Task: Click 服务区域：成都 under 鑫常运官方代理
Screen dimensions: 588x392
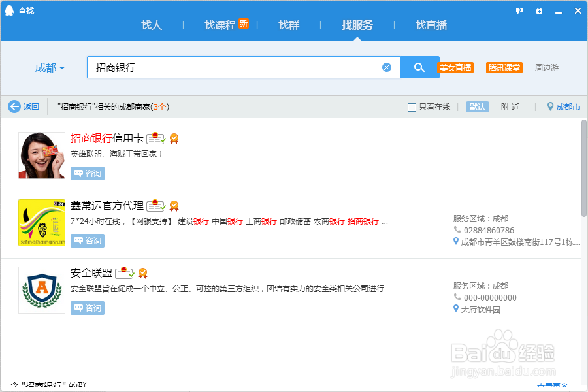Action: click(x=480, y=218)
